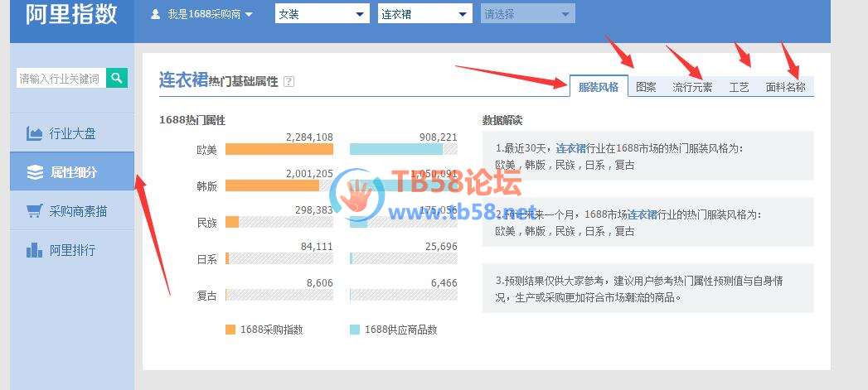This screenshot has height=390, width=868.
Task: Click the 行业大盘 chart icon
Action: (34, 133)
